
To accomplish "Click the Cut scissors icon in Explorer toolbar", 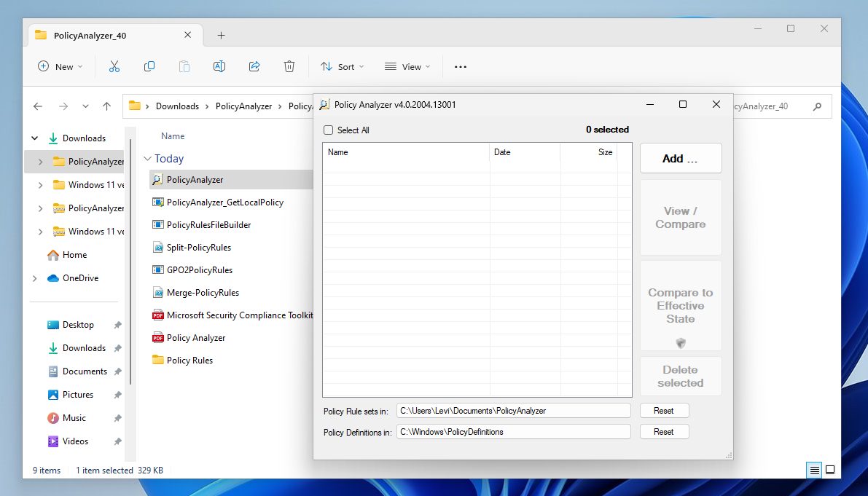I will (114, 66).
